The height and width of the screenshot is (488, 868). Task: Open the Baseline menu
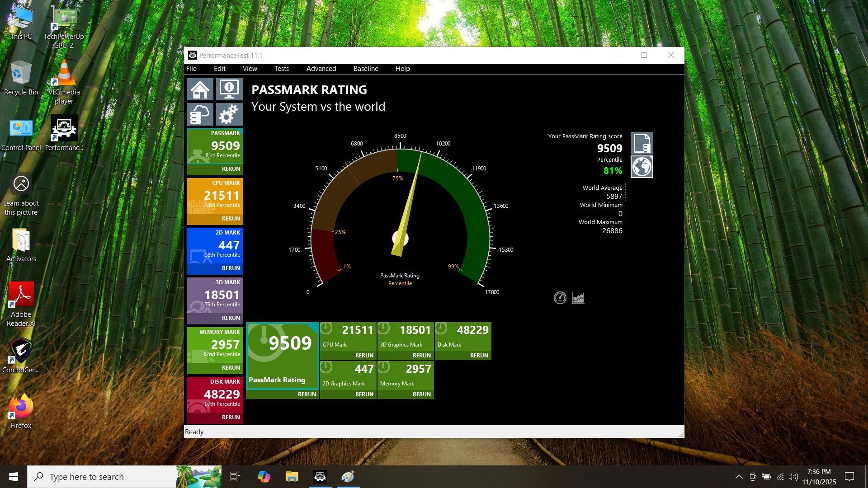(365, 69)
